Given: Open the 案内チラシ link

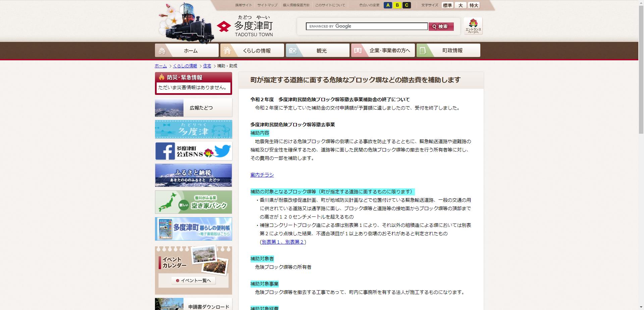Looking at the screenshot, I should click(x=261, y=175).
